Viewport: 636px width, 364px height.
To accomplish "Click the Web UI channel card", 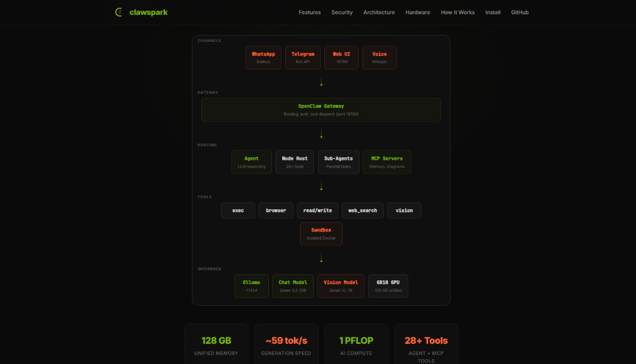I will coord(341,58).
